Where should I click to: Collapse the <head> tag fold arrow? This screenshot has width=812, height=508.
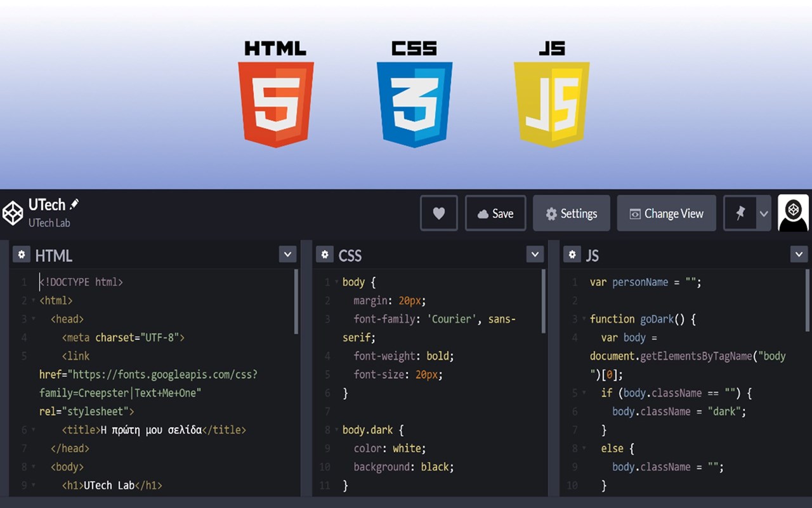click(33, 319)
